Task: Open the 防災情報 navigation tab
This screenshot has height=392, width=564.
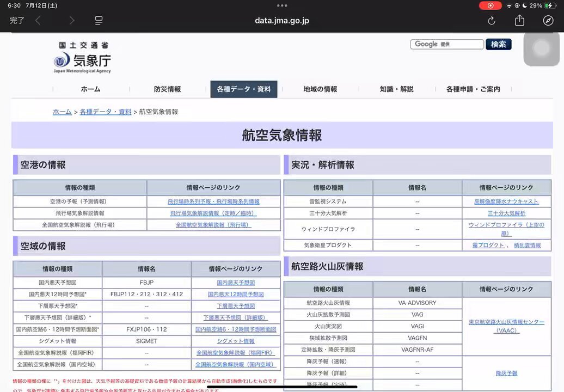Action: (167, 89)
